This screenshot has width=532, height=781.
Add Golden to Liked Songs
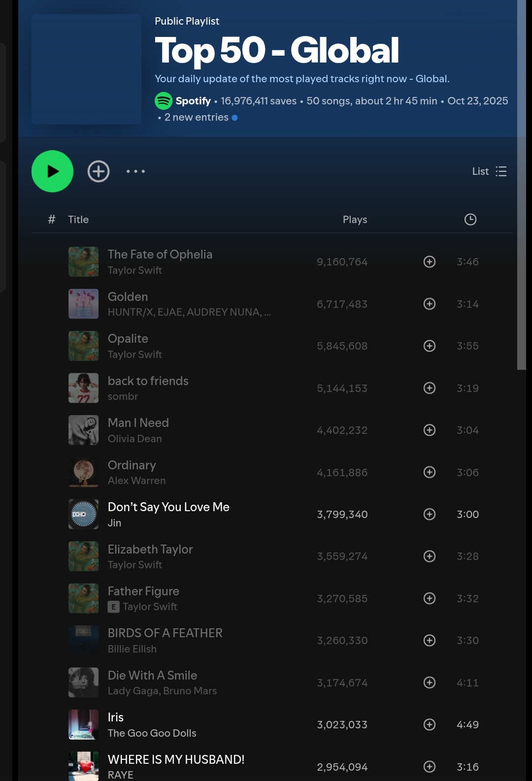pos(430,304)
